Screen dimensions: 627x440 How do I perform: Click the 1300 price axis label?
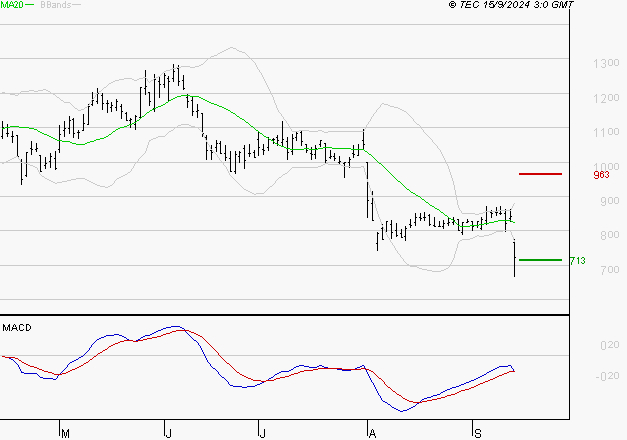click(606, 63)
